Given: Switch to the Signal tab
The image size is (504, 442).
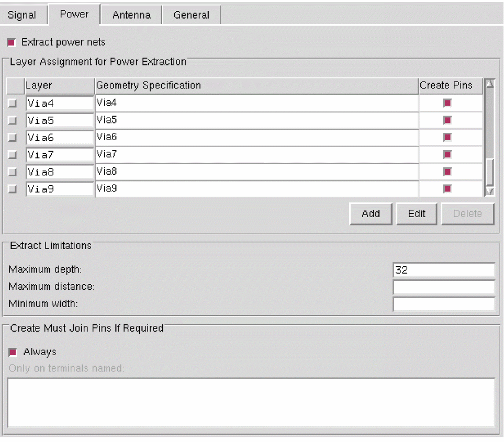Looking at the screenshot, I should point(22,15).
